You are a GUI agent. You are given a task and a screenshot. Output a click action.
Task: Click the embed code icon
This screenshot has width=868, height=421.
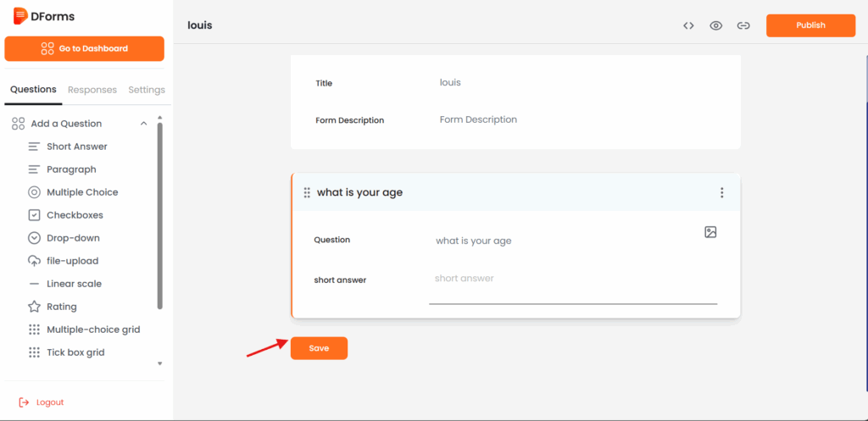(688, 25)
